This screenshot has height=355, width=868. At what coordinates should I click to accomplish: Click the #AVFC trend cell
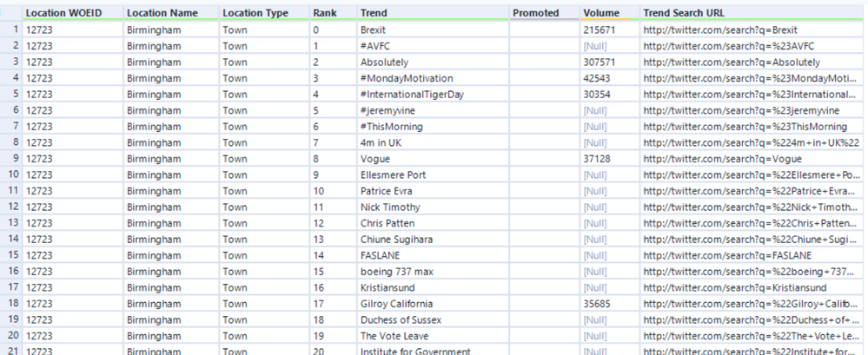433,46
